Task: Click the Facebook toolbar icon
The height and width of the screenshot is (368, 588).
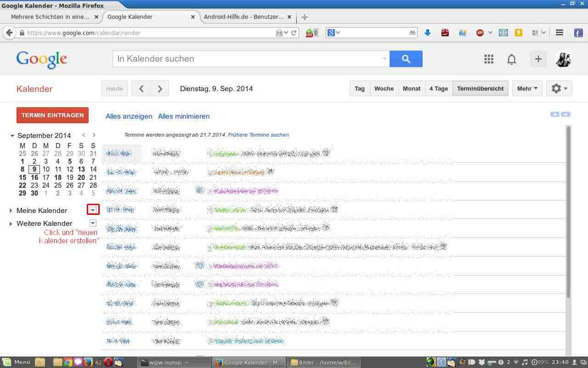Action: pyautogui.click(x=578, y=33)
